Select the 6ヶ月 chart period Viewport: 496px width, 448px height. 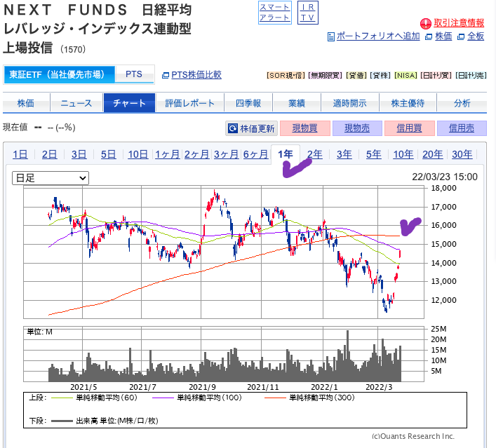[255, 155]
